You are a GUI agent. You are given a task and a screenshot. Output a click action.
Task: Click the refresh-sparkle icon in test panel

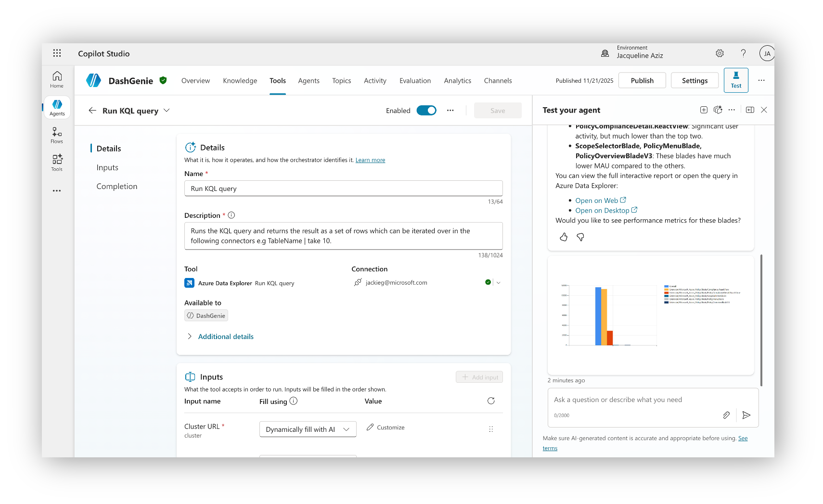(718, 110)
